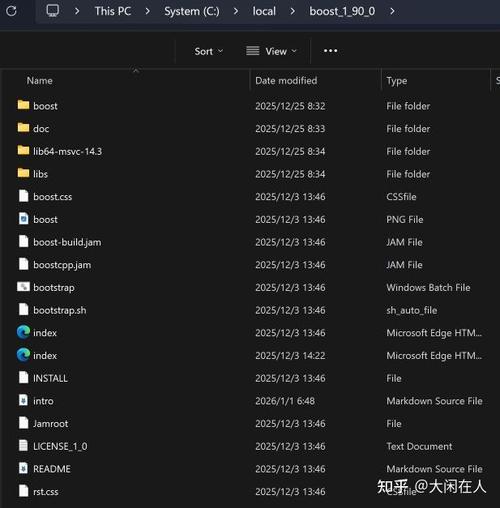Click the boost_1_90_0 breadcrumb
This screenshot has width=500, height=508.
342,11
